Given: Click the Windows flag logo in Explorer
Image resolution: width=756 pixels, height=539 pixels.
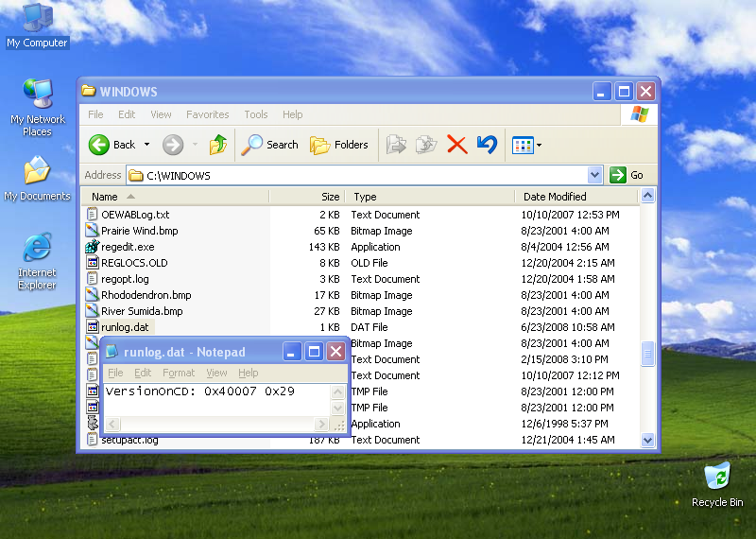Looking at the screenshot, I should 640,114.
